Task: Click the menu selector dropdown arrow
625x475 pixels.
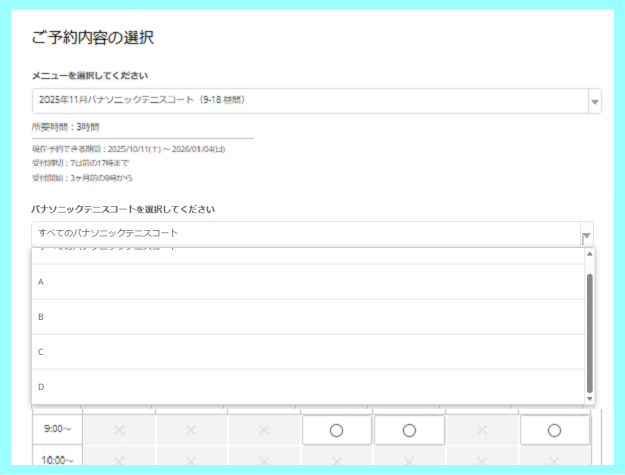Action: pyautogui.click(x=595, y=102)
